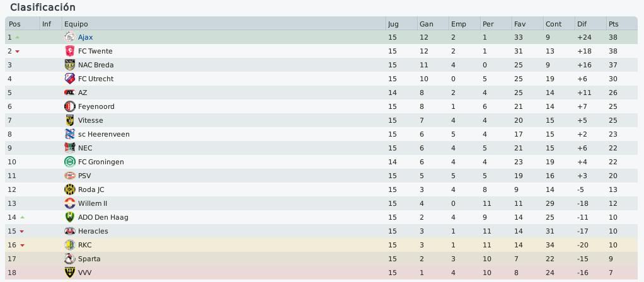
Task: Click the Feyenoord round crest
Action: pos(69,106)
